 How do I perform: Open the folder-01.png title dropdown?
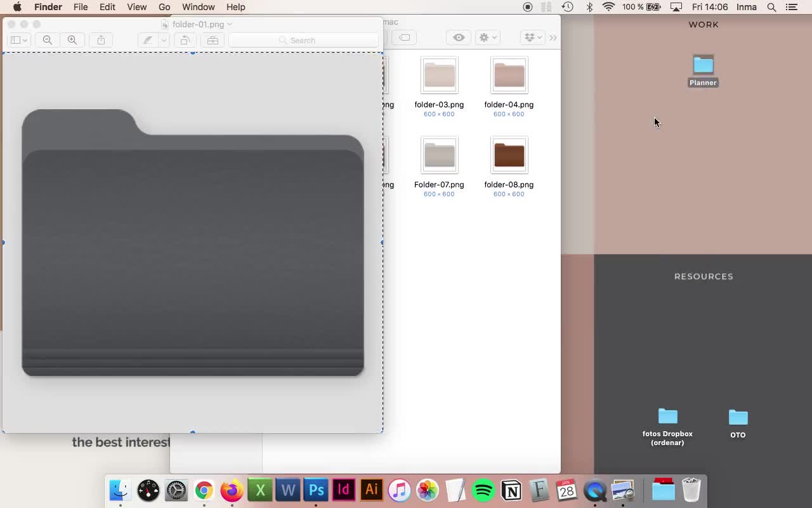tap(230, 24)
